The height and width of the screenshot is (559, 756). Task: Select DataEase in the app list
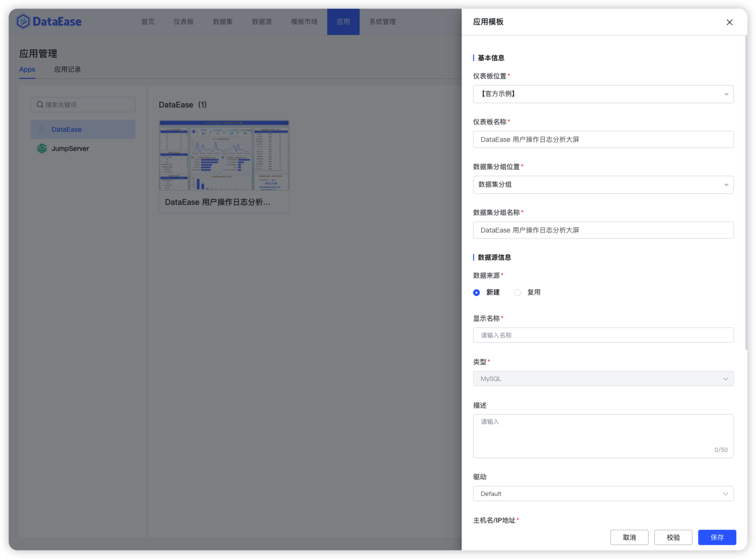83,129
